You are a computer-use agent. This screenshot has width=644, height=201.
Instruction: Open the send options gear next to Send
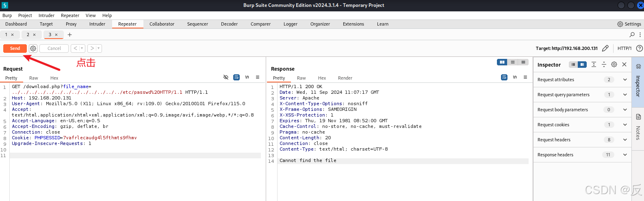(33, 48)
